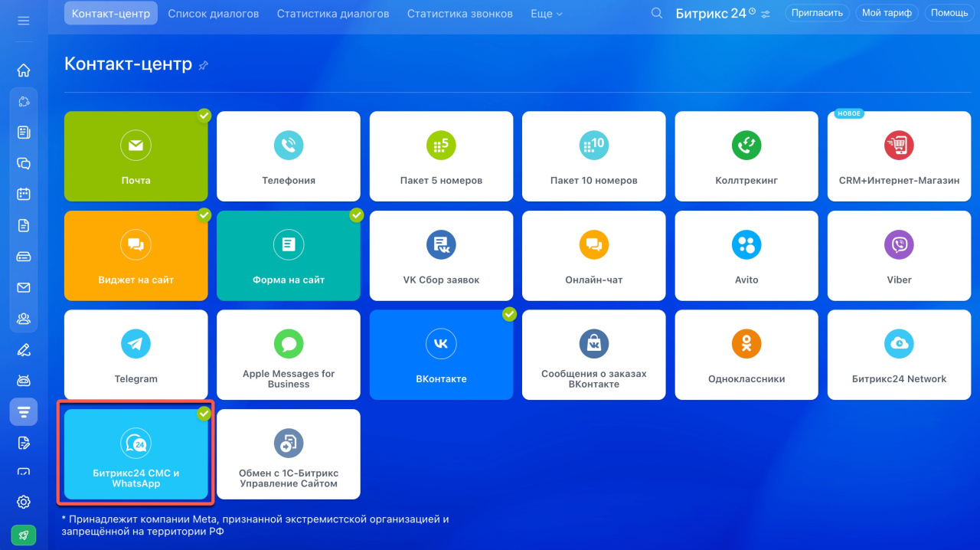Screen dimensions: 980x550
Task: Open the Список диалогов tab
Action: coord(214,14)
